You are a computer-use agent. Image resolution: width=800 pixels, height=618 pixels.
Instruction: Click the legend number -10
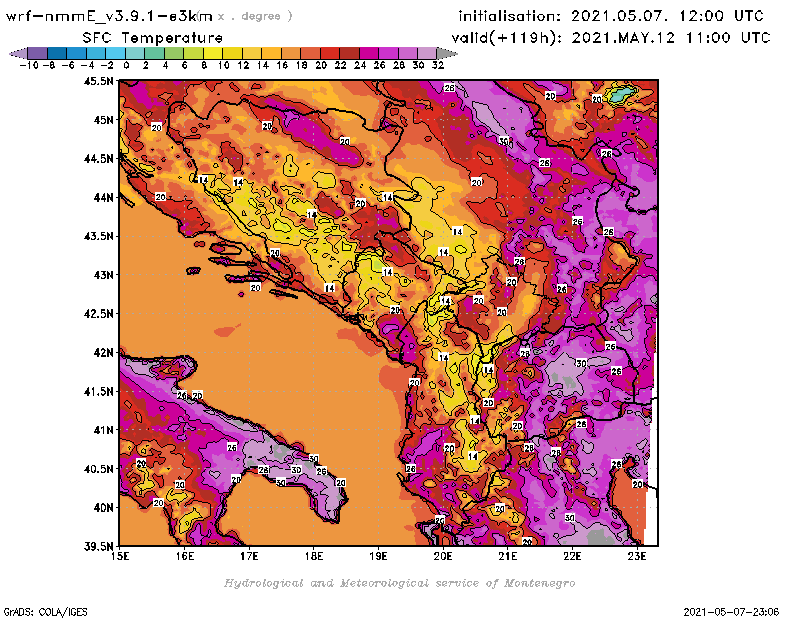tap(29, 65)
